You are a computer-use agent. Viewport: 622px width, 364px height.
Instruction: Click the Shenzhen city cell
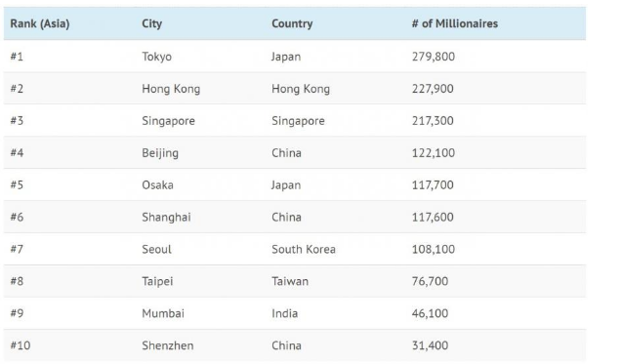point(168,345)
